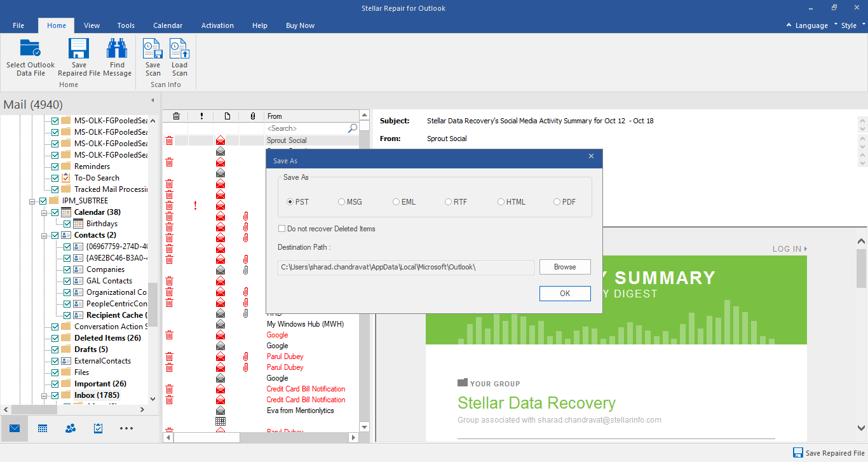The height and width of the screenshot is (462, 868).
Task: Click the trash icon in Sprout Social row
Action: [169, 140]
